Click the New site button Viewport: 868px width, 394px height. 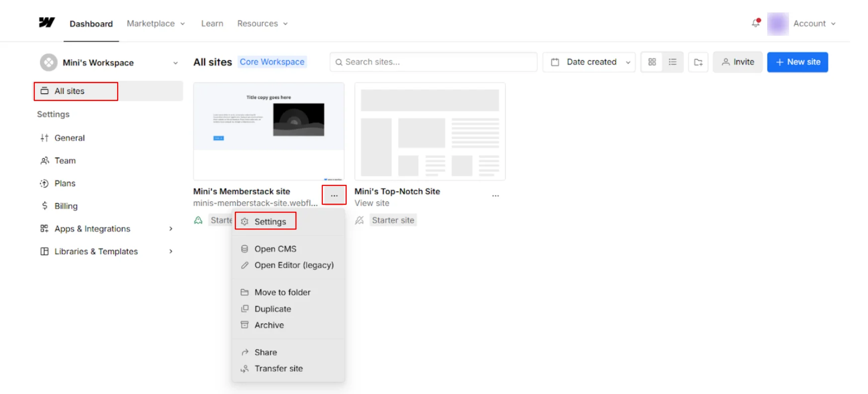(797, 62)
